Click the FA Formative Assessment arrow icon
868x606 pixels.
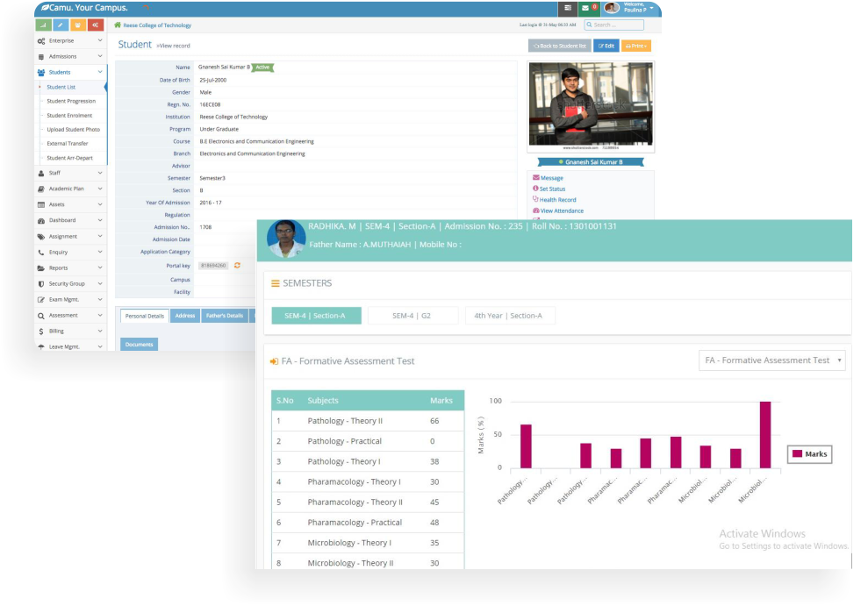point(274,361)
